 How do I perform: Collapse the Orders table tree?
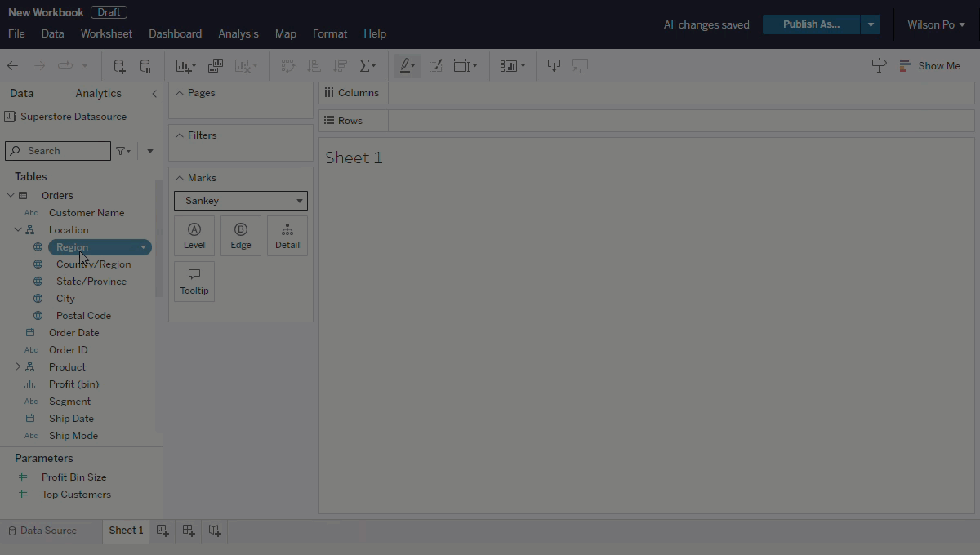point(11,196)
